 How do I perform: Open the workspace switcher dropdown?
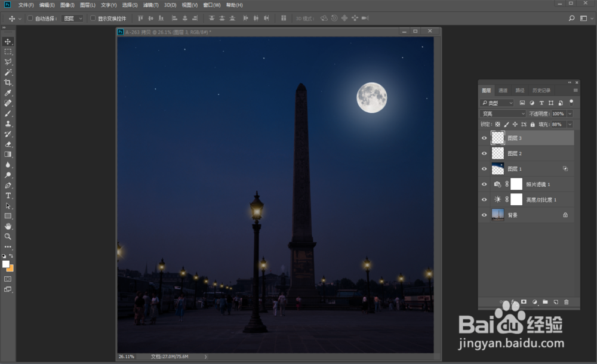coord(585,18)
